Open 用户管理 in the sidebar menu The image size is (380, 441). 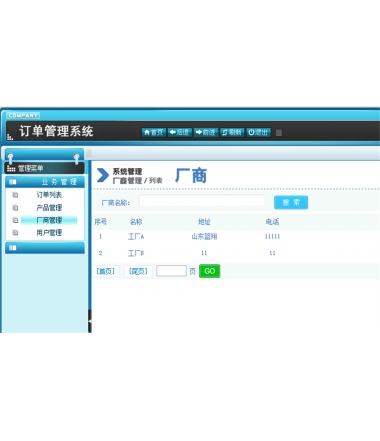49,233
